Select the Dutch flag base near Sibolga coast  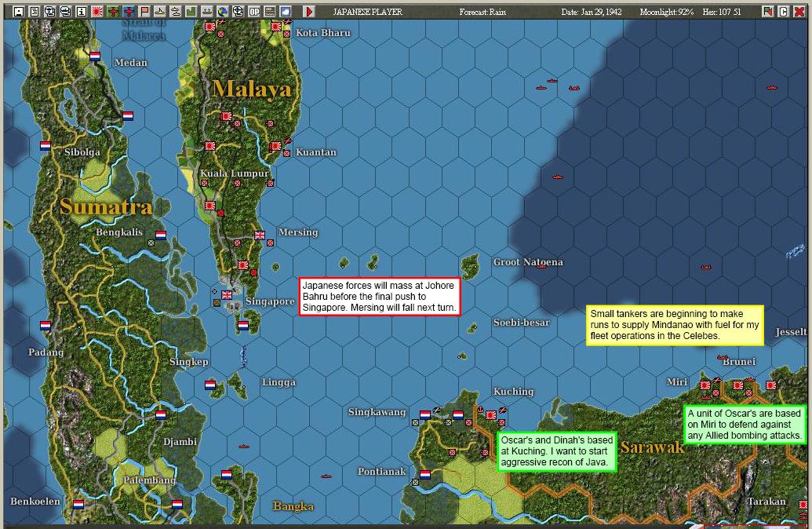(46, 146)
